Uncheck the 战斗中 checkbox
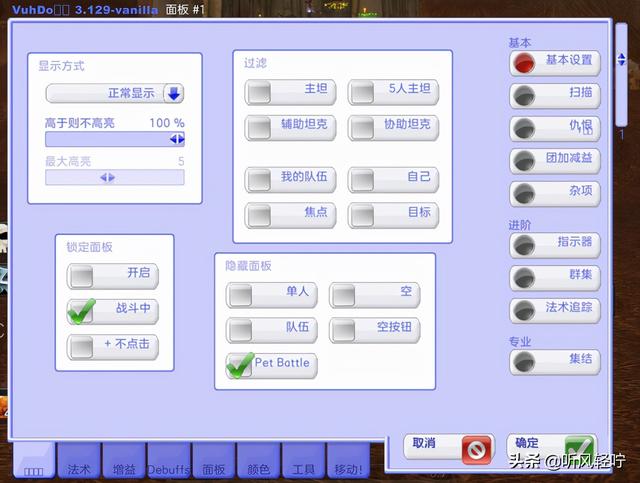 (81, 311)
